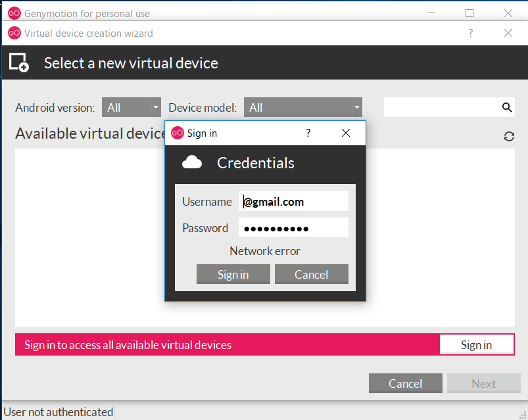The width and height of the screenshot is (528, 420).
Task: Click the 'Sign in to access all available virtual devices' text
Action: [x=128, y=345]
